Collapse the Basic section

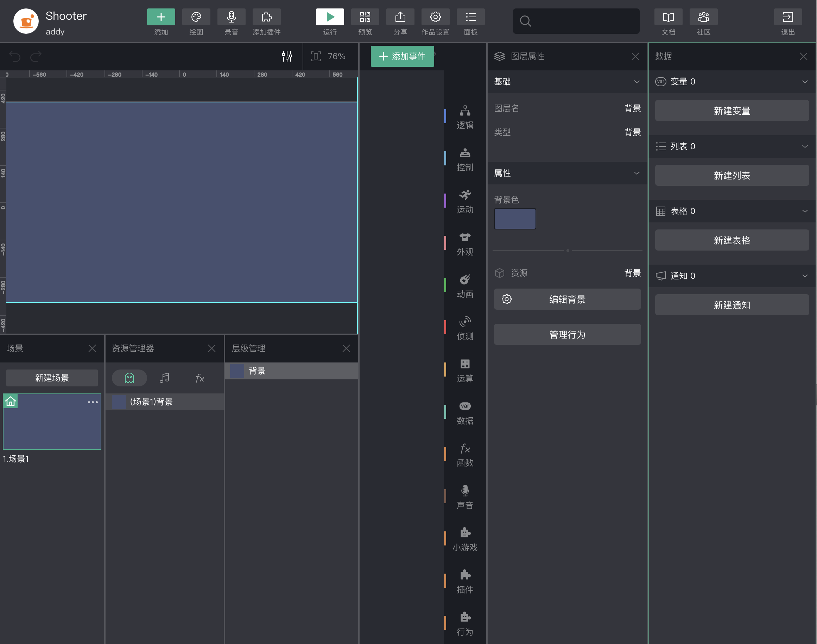(x=637, y=81)
